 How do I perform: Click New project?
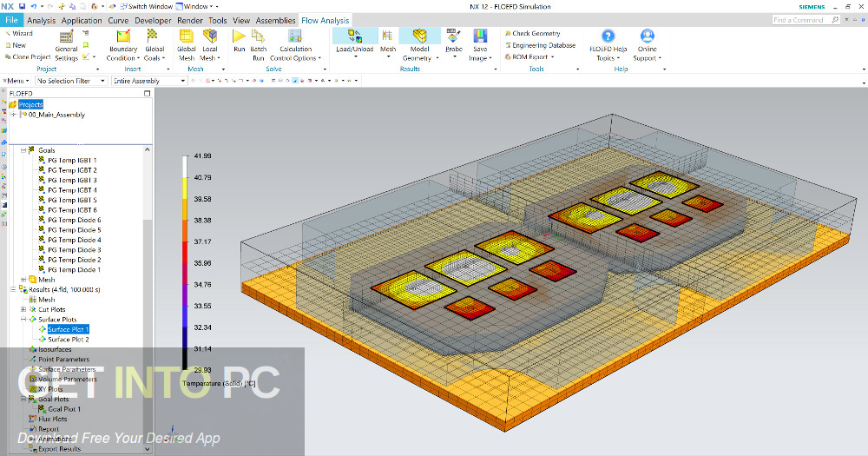click(x=16, y=45)
